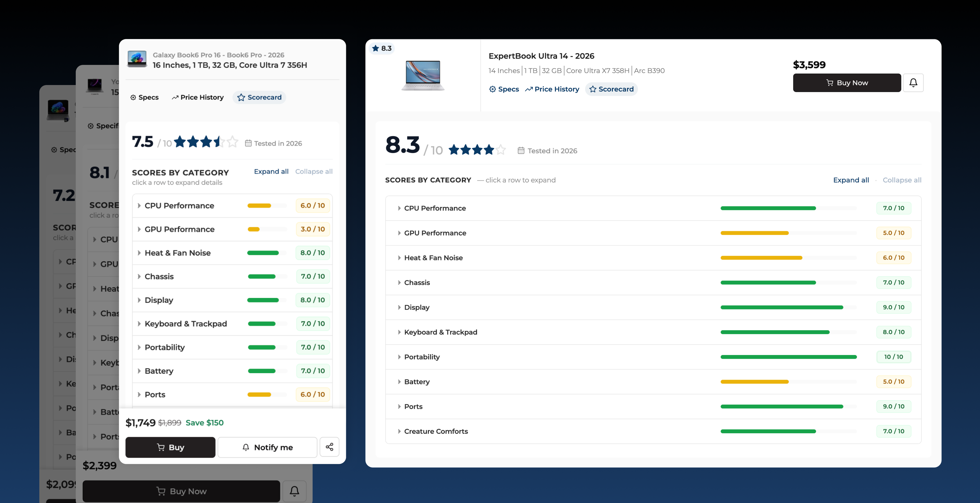Click the Notify me button

[x=268, y=447]
